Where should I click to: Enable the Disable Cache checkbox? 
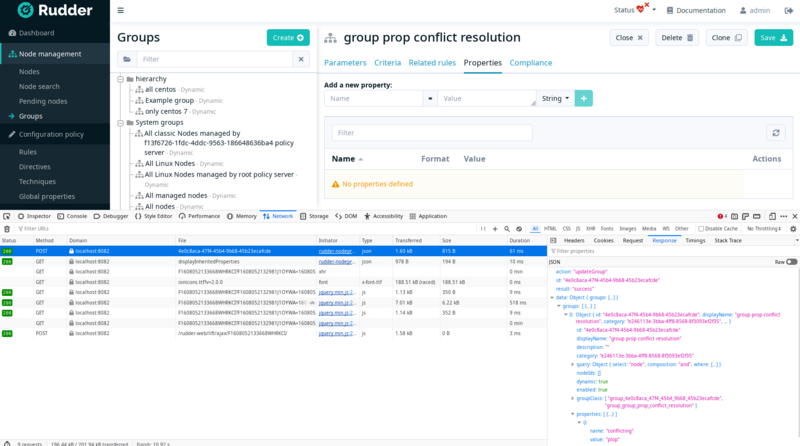(701, 229)
